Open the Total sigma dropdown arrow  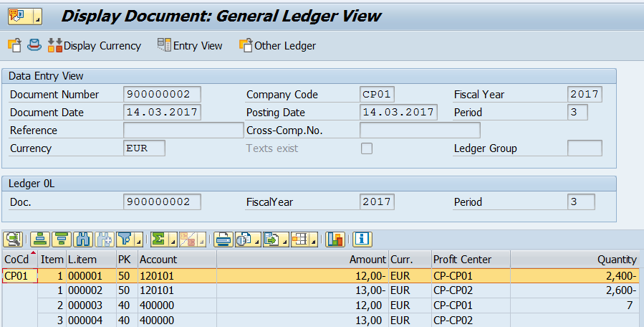173,239
